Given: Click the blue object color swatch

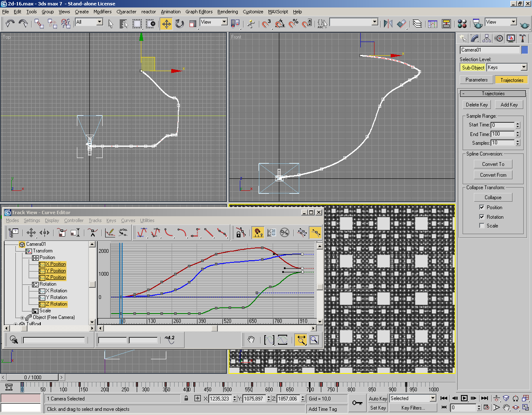Looking at the screenshot, I should [x=525, y=50].
